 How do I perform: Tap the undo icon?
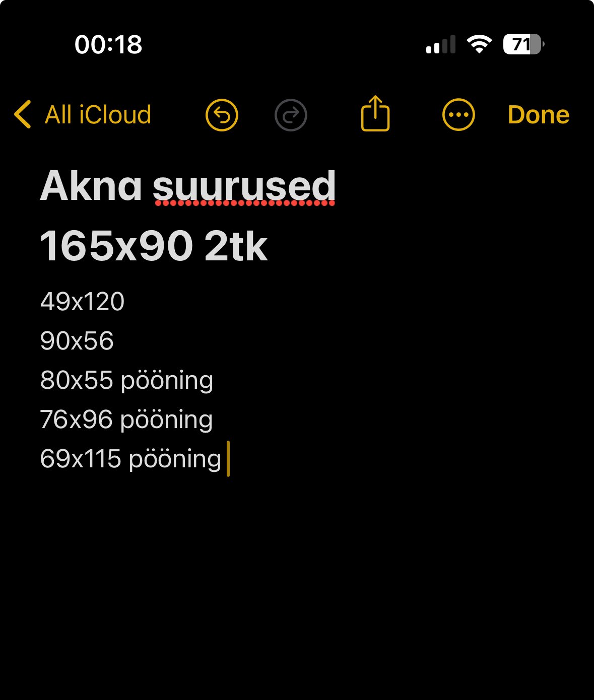(x=222, y=115)
